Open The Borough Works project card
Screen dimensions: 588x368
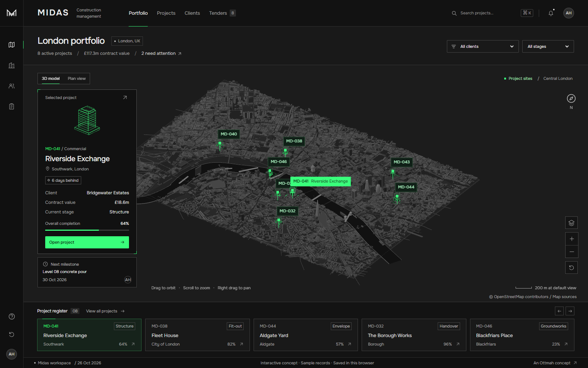pos(414,335)
